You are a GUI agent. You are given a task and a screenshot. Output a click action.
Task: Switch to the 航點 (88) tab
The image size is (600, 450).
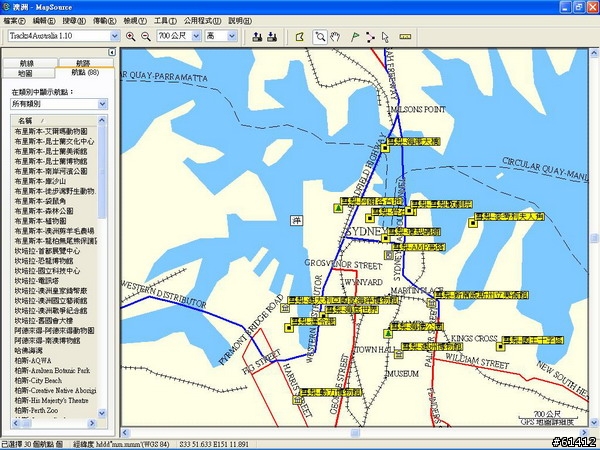click(x=85, y=72)
